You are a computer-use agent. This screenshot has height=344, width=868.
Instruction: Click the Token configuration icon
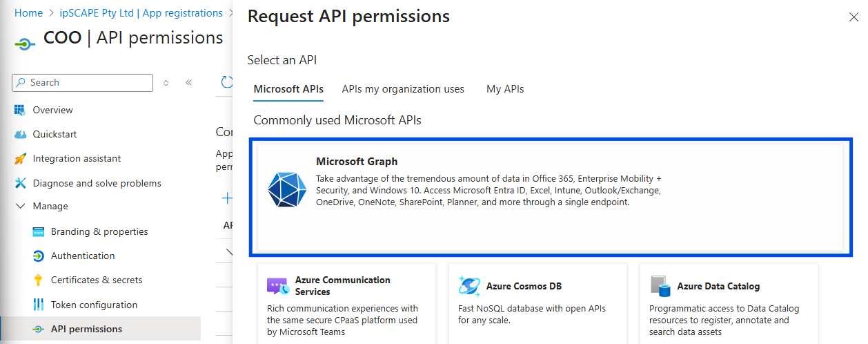[39, 305]
